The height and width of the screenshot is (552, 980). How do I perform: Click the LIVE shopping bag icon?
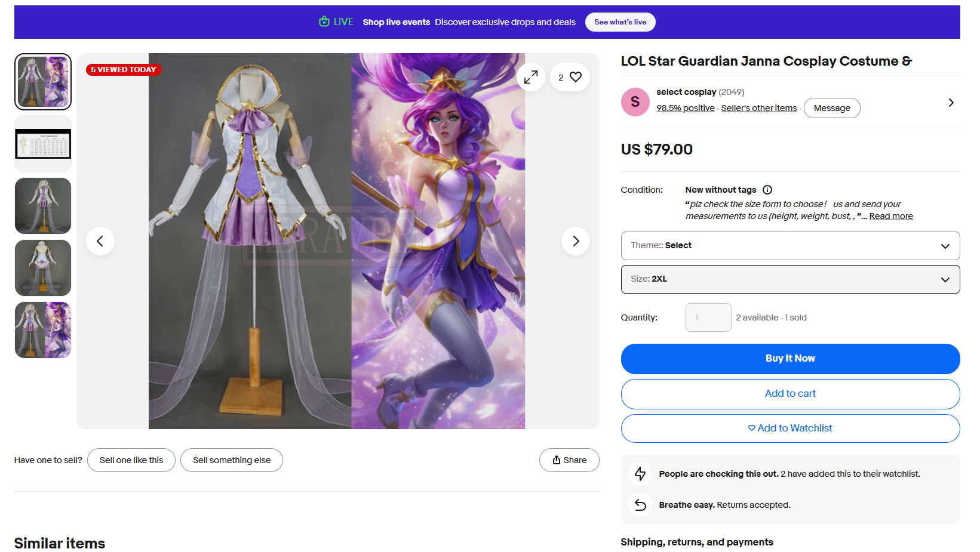pos(324,21)
